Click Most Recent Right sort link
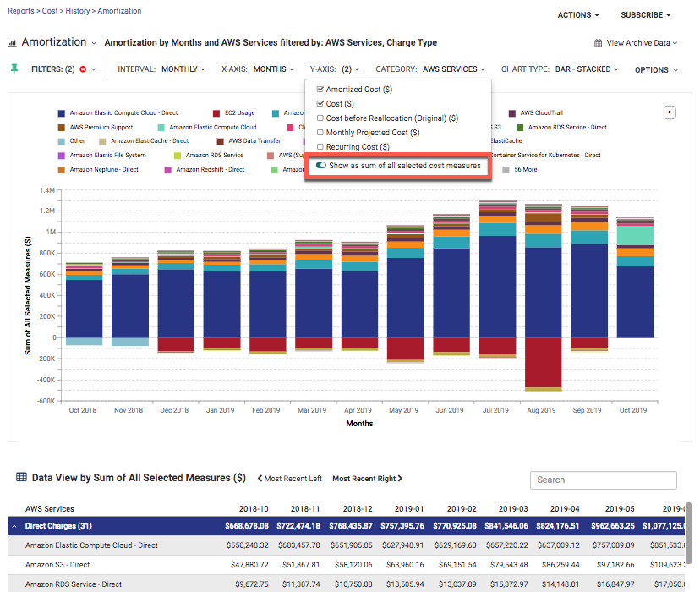Image resolution: width=700 pixels, height=592 pixels. click(367, 479)
